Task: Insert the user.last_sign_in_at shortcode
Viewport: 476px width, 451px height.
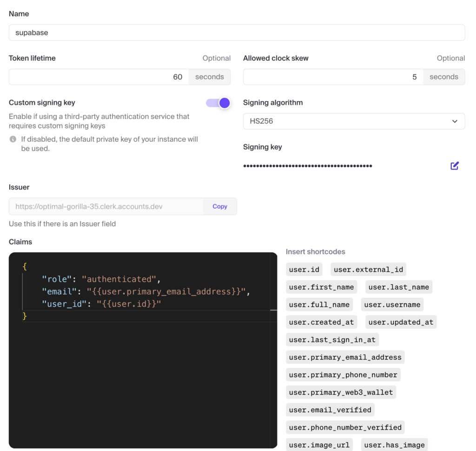Action: click(332, 340)
